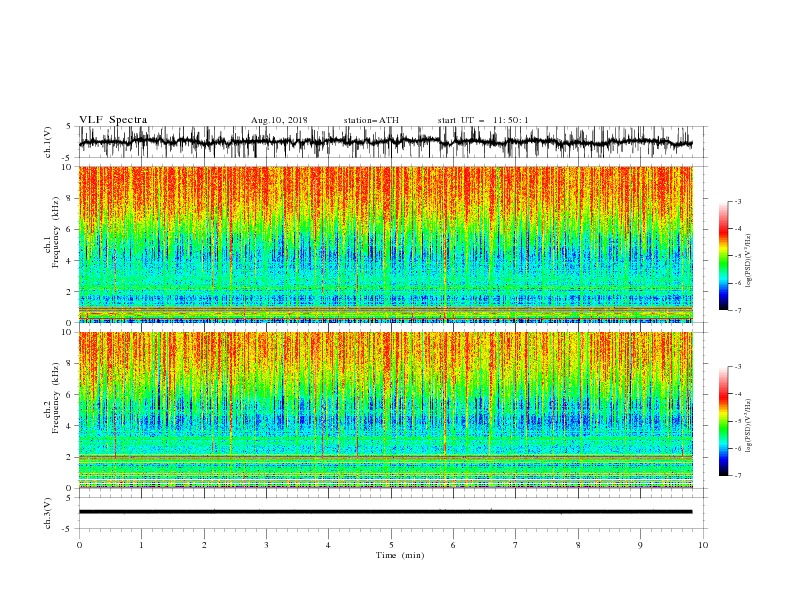This screenshot has width=792, height=612.
Task: Click ch.2 frequency axis tick "8"
Action: click(x=69, y=364)
